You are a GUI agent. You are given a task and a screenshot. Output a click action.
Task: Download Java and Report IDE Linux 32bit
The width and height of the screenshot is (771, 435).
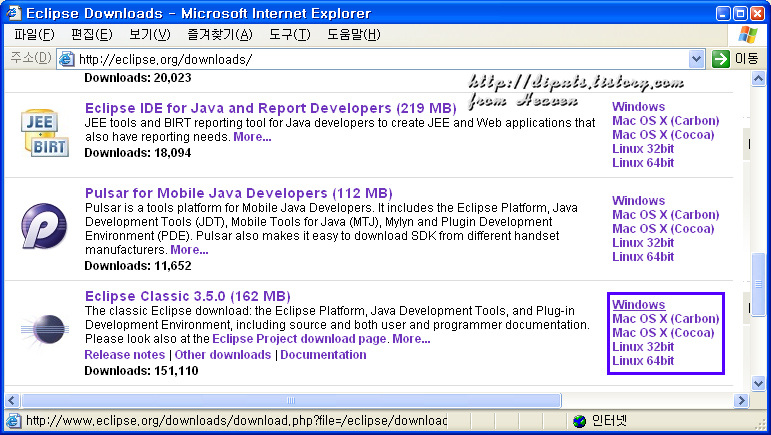[643, 149]
